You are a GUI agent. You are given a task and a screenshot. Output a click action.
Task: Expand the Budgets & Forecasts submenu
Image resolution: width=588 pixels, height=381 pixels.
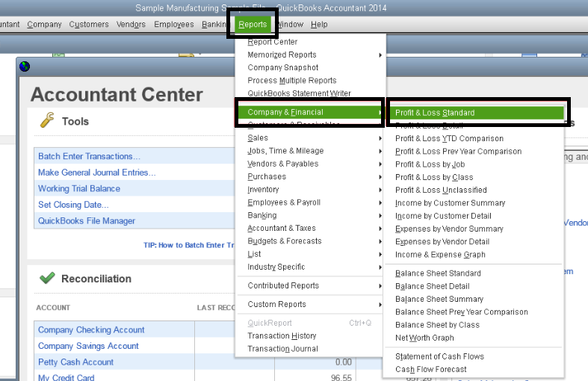coord(310,241)
